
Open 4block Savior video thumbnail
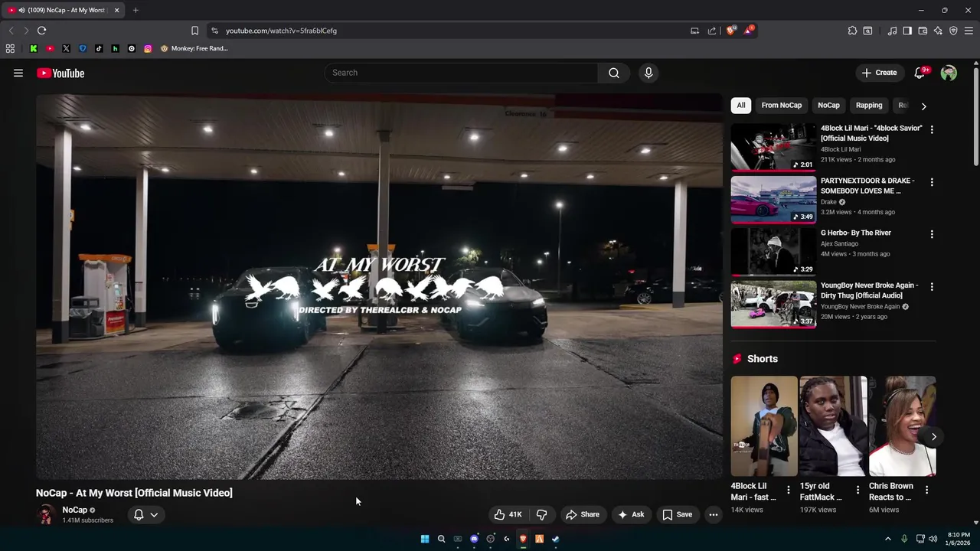click(773, 147)
